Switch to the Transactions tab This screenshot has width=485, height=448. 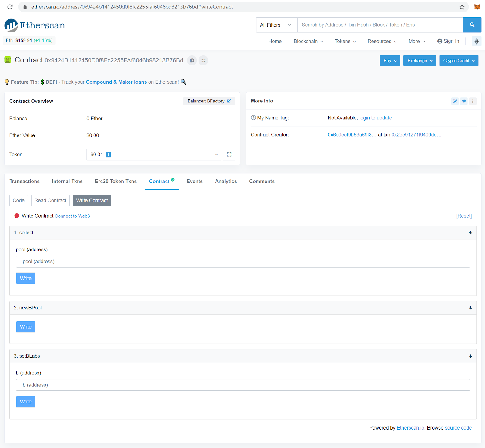[25, 181]
